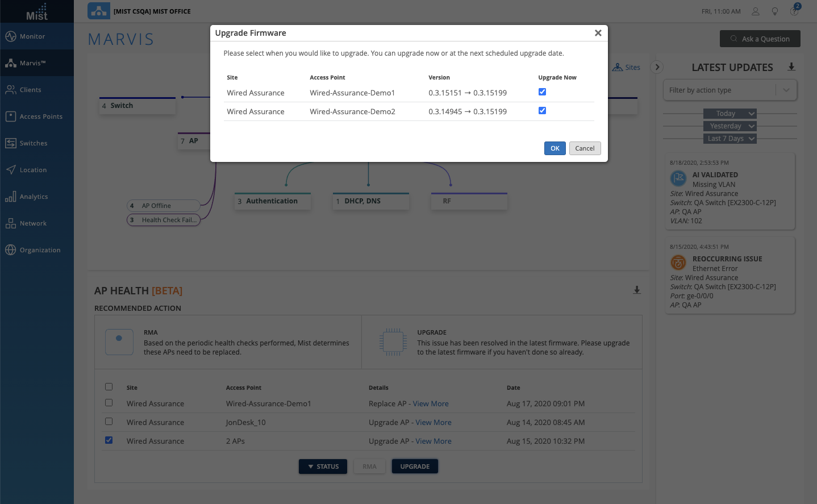The height and width of the screenshot is (504, 817).
Task: Click the AP Offline pill
Action: (x=164, y=206)
